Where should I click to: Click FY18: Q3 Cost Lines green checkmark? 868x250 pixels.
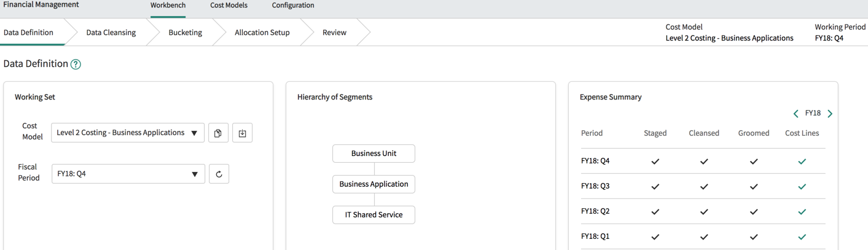click(x=802, y=187)
